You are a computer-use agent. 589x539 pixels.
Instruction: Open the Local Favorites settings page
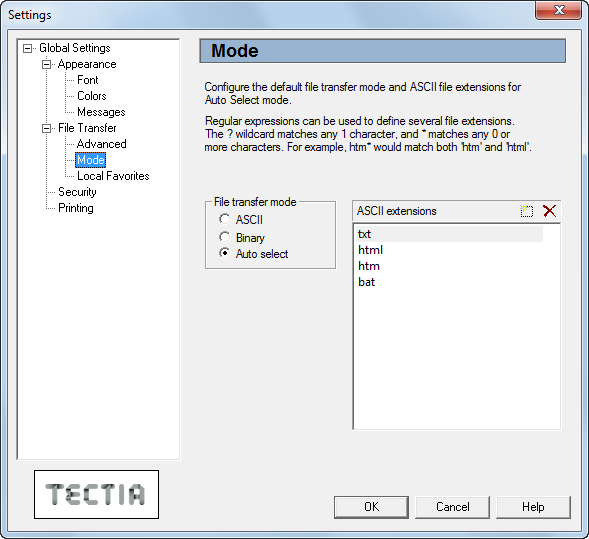coord(113,176)
